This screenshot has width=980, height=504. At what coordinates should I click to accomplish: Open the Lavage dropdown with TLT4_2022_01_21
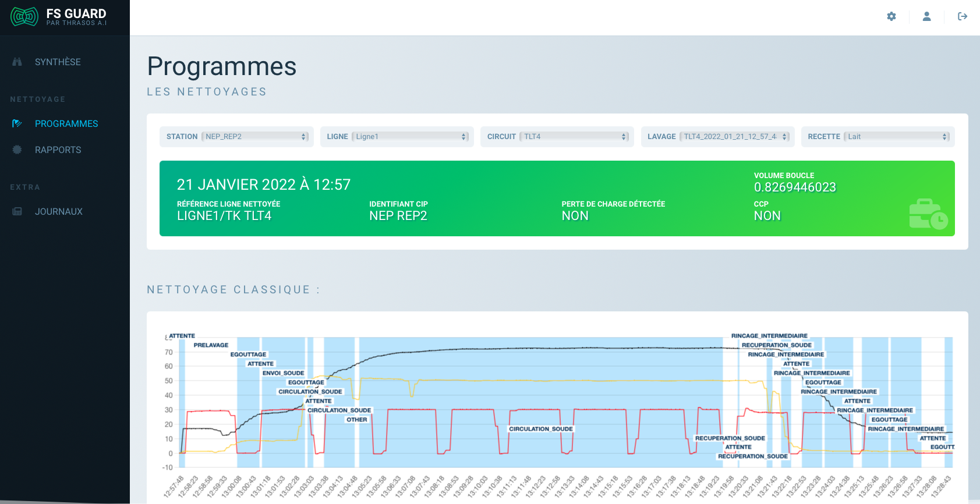coord(734,137)
